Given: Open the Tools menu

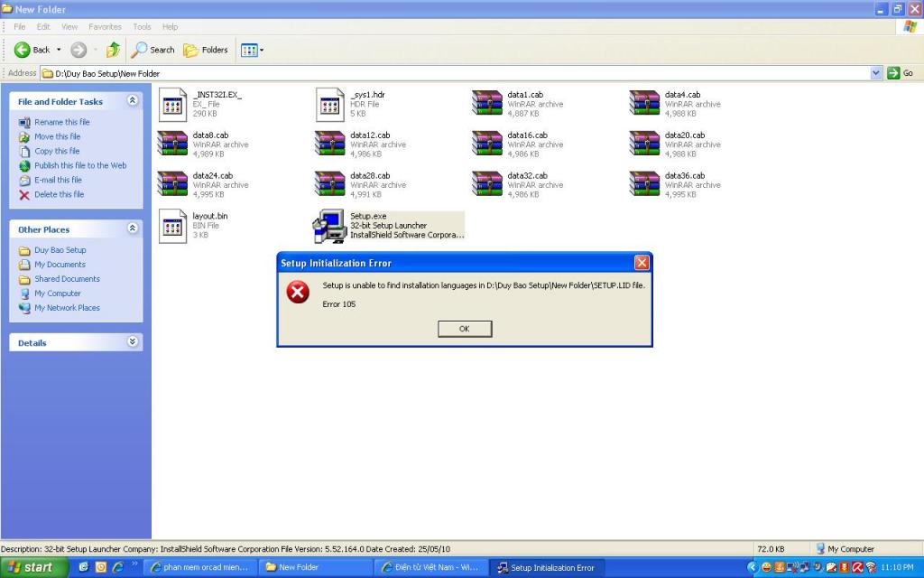Looking at the screenshot, I should (x=142, y=26).
